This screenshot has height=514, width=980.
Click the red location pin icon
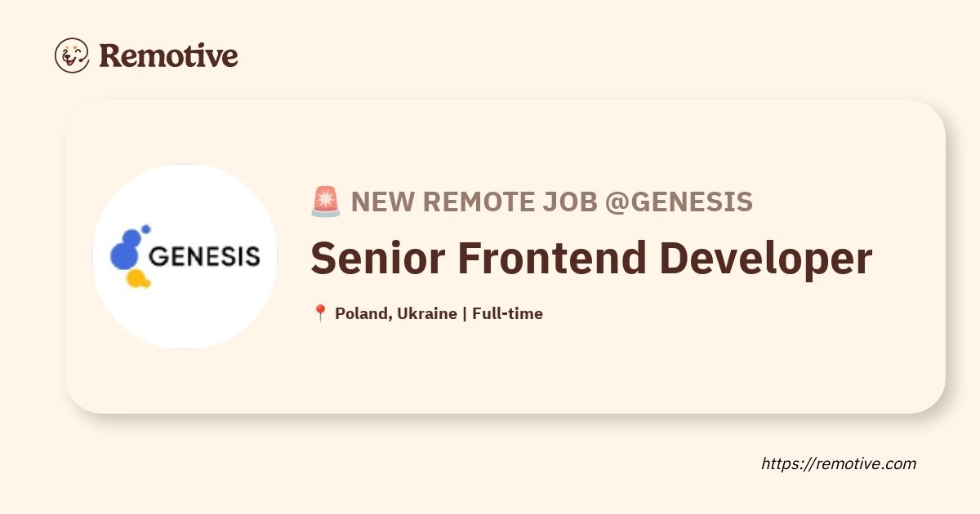(x=320, y=313)
